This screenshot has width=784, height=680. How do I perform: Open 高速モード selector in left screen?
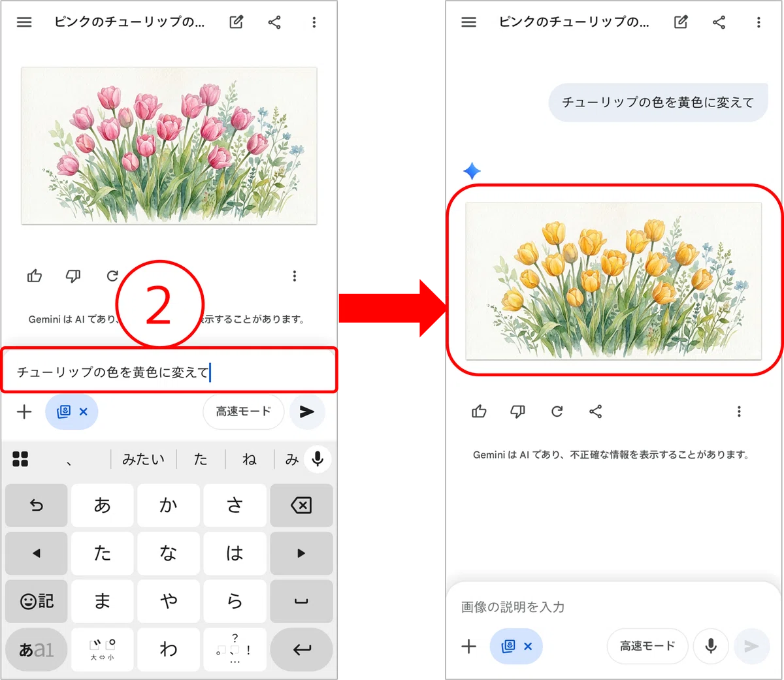[x=243, y=412]
